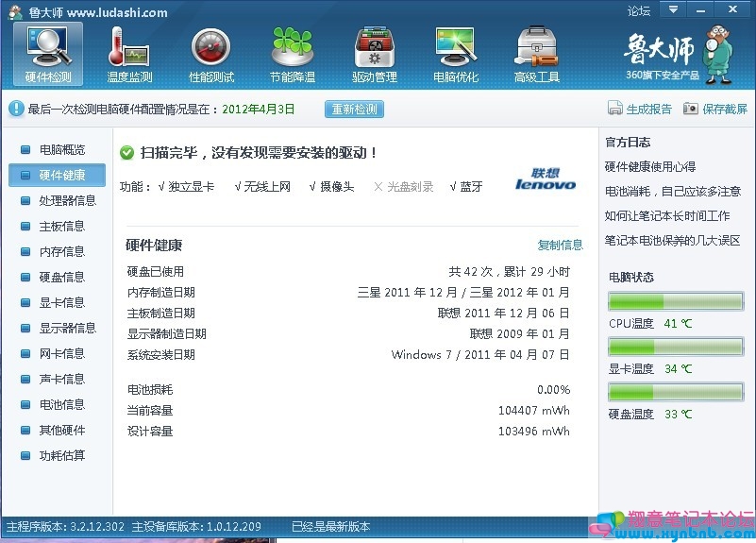
Task: Go to 显卡信息 in the sidebar
Action: (61, 302)
